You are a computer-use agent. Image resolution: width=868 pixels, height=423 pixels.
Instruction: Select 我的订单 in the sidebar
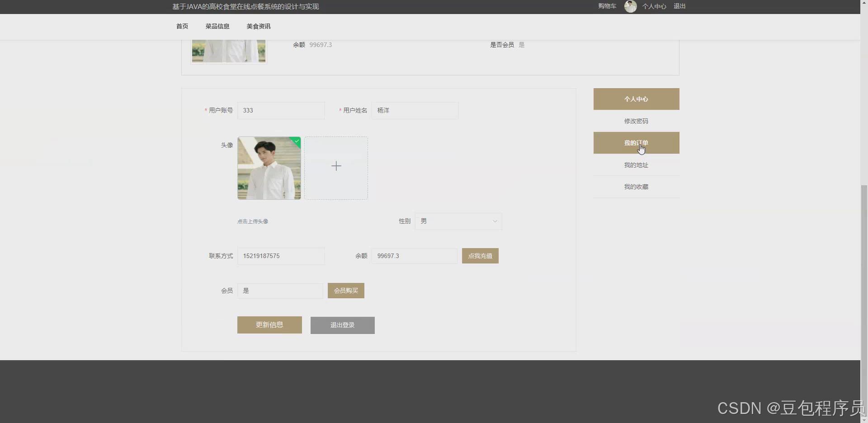click(x=636, y=143)
